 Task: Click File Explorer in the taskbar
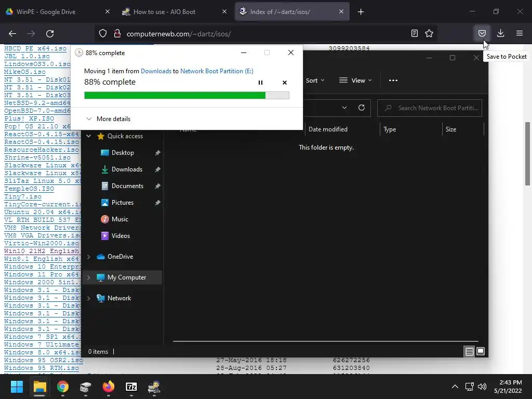tap(39, 387)
